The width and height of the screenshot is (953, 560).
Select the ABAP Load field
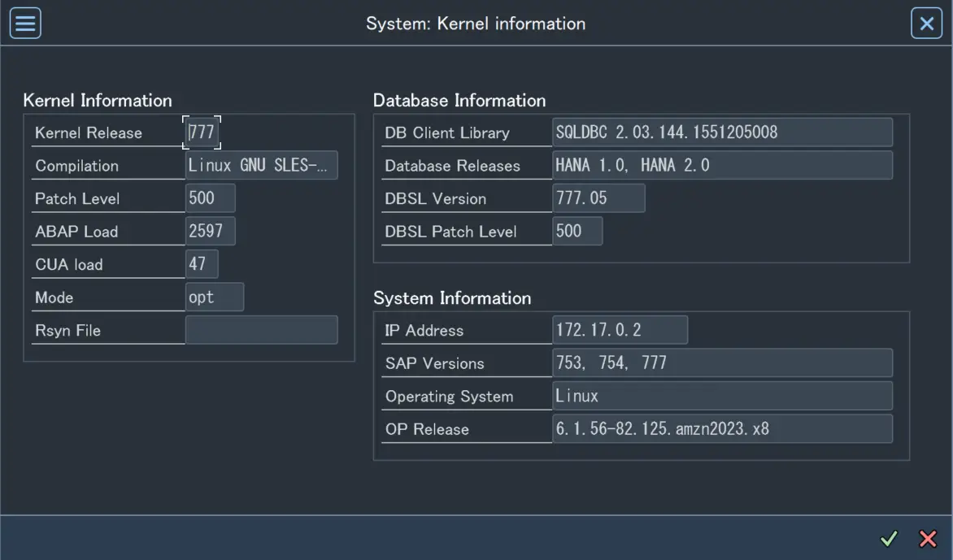[x=211, y=231]
